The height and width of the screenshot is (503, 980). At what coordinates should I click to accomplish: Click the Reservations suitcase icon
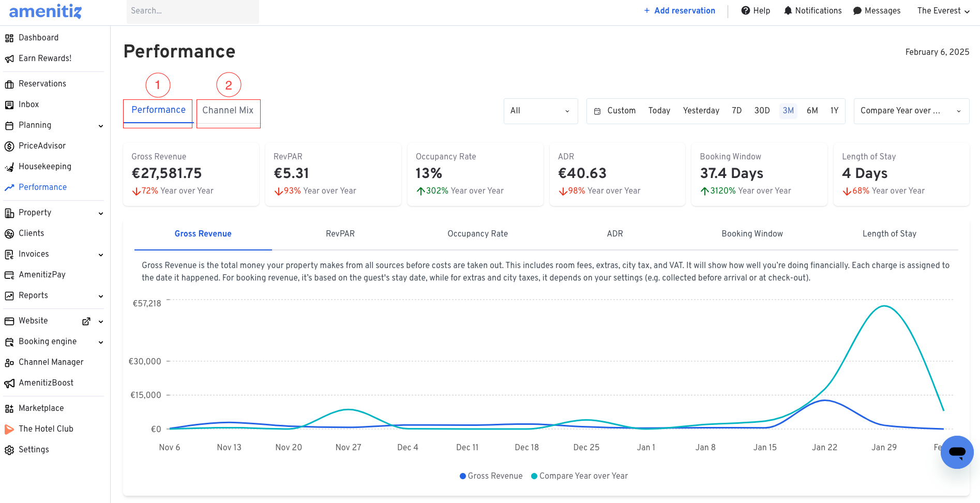click(9, 84)
